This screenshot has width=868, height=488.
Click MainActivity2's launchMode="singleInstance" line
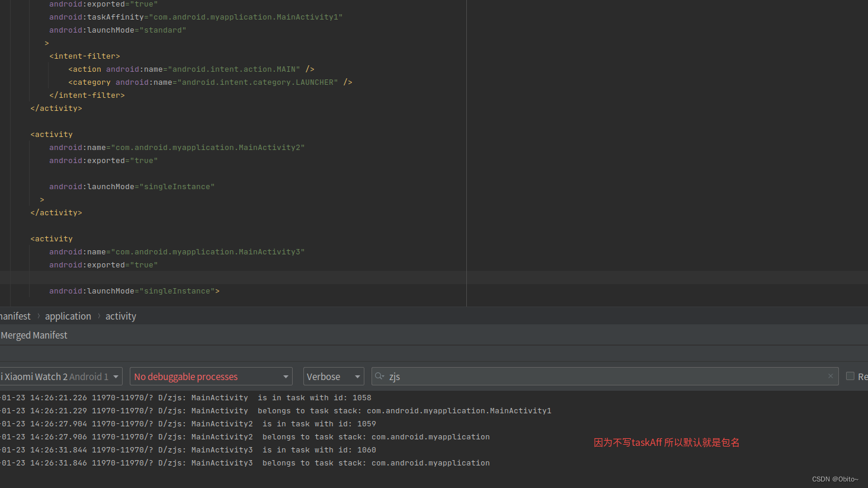pyautogui.click(x=132, y=187)
